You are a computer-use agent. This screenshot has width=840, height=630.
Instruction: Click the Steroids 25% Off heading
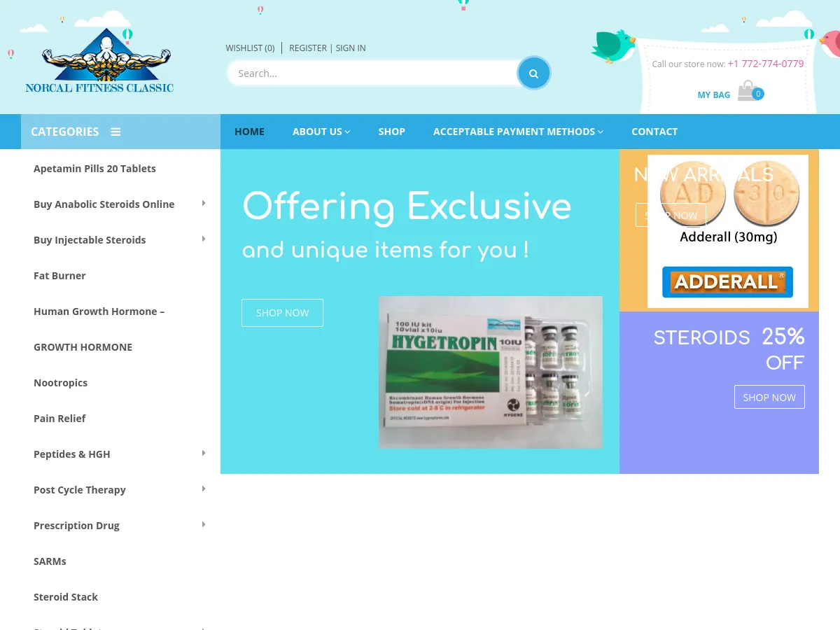point(729,350)
